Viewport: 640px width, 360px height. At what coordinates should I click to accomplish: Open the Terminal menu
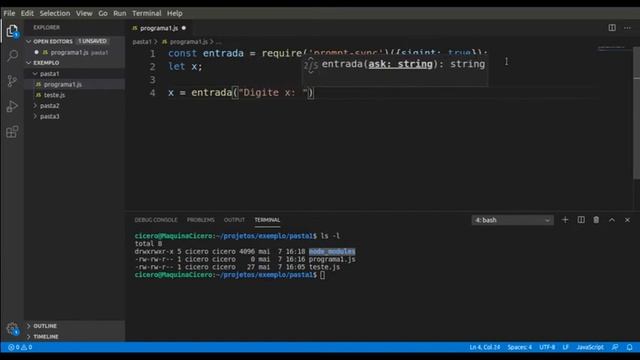[147, 13]
